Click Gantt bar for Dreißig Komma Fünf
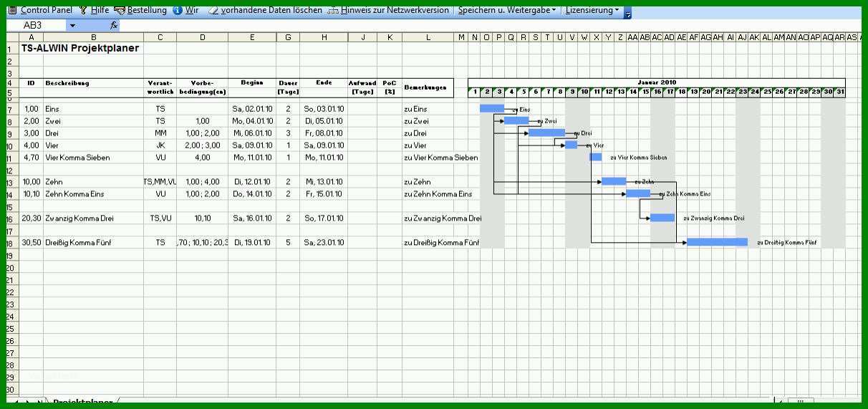Screen dimensions: 868x409 717,242
